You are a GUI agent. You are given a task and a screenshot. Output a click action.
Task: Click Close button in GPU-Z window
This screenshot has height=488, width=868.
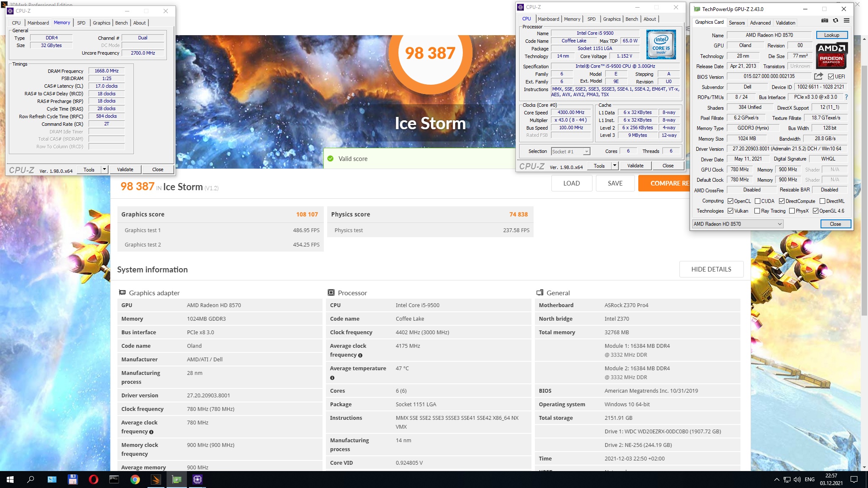(835, 224)
